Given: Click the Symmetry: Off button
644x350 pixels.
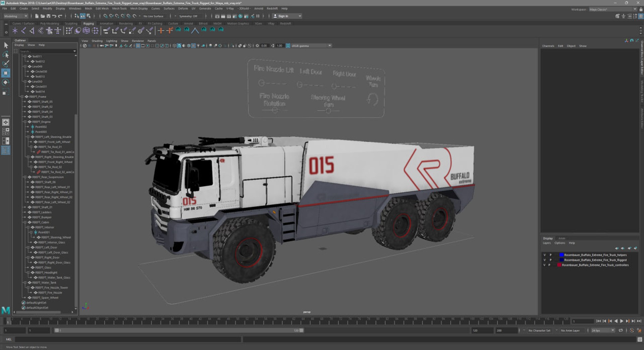Looking at the screenshot, I should 188,16.
